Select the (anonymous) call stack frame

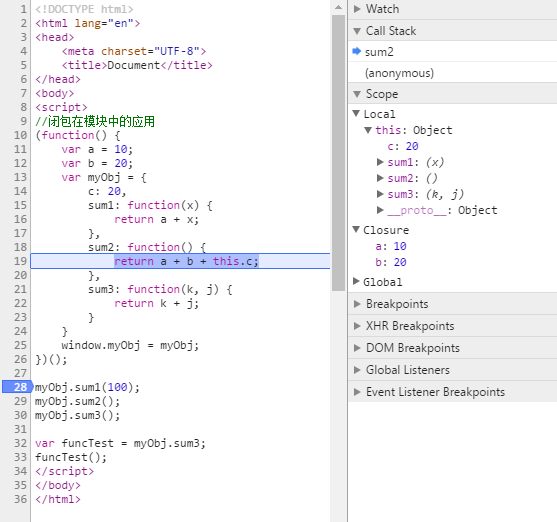click(453, 73)
